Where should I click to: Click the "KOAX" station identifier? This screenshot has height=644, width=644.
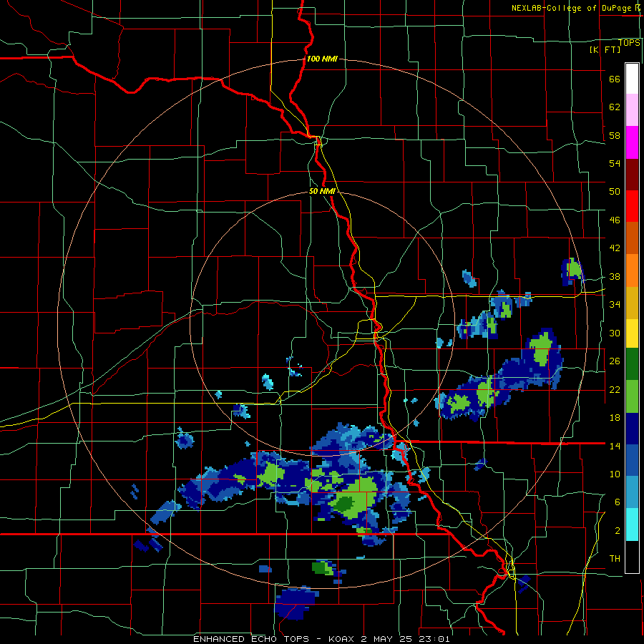(x=341, y=639)
